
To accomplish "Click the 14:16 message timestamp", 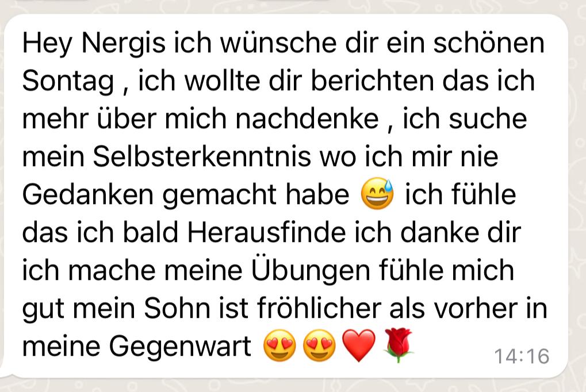I will pos(522,356).
